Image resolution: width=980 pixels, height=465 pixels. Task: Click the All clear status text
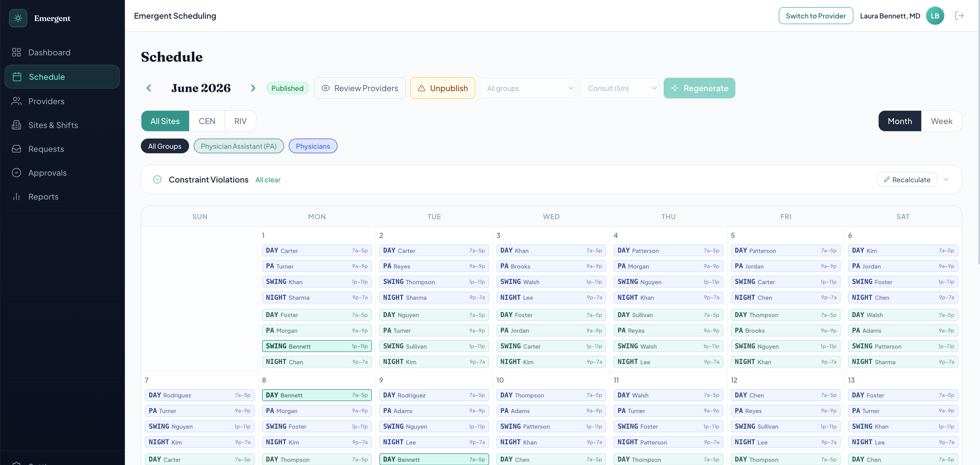[x=268, y=180]
